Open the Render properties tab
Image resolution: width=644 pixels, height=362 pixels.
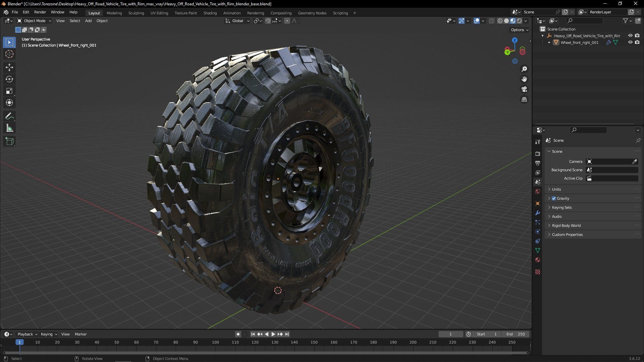pos(538,154)
